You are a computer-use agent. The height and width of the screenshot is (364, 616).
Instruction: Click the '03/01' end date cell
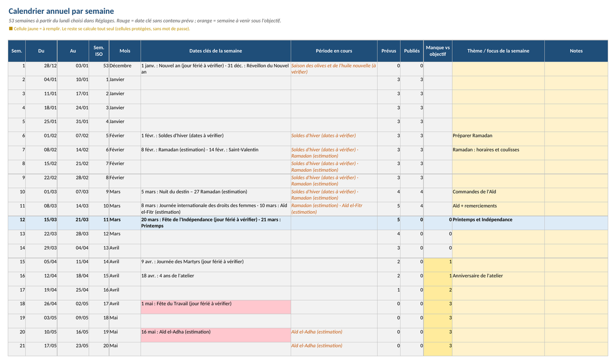pyautogui.click(x=73, y=69)
